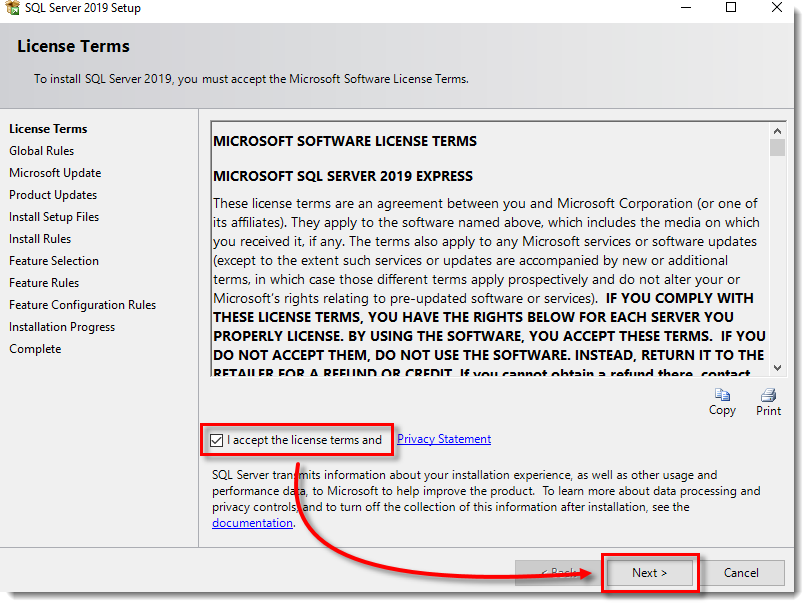Select the Complete step in sidebar
This screenshot has width=809, height=607.
pos(35,349)
